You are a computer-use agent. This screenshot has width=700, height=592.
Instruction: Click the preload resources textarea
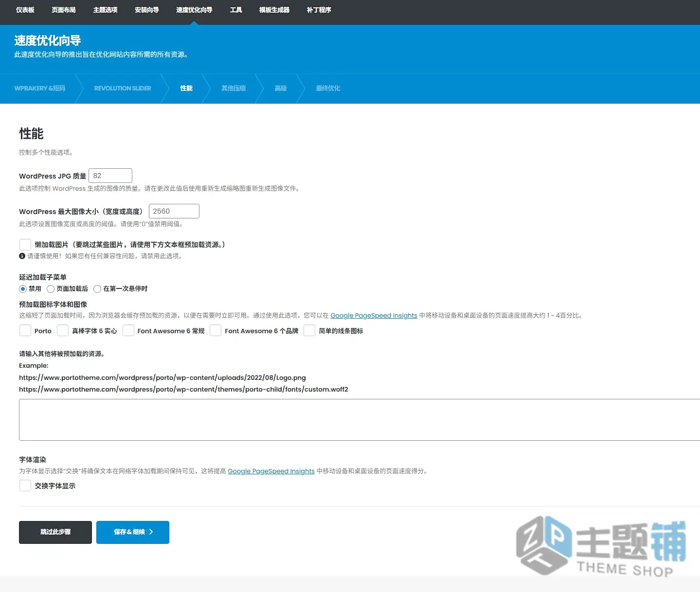(x=359, y=420)
